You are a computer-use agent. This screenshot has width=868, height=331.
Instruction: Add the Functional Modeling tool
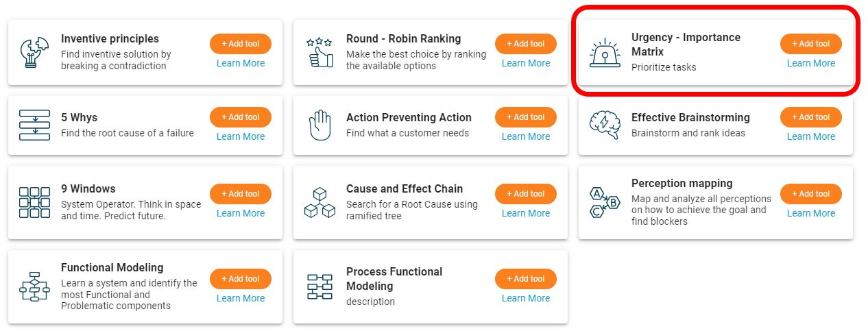pyautogui.click(x=241, y=279)
